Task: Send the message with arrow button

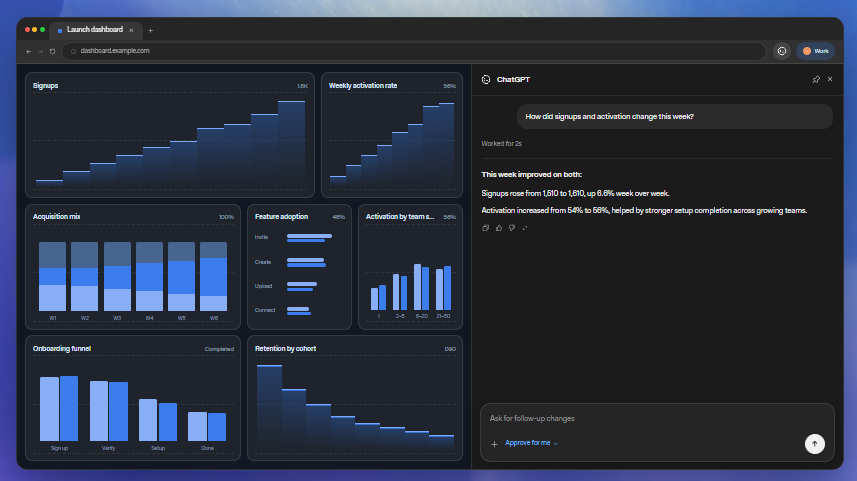Action: coord(814,444)
